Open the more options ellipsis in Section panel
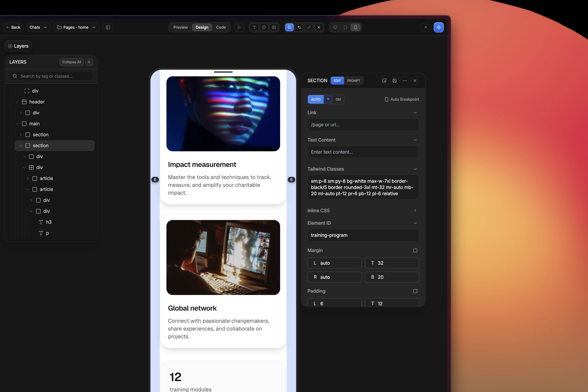The height and width of the screenshot is (392, 588). coord(405,80)
